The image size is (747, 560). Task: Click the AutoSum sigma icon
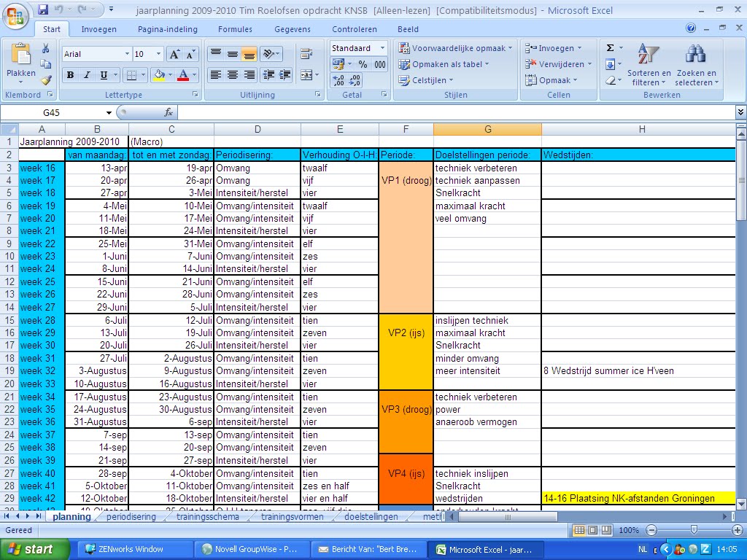click(x=611, y=48)
